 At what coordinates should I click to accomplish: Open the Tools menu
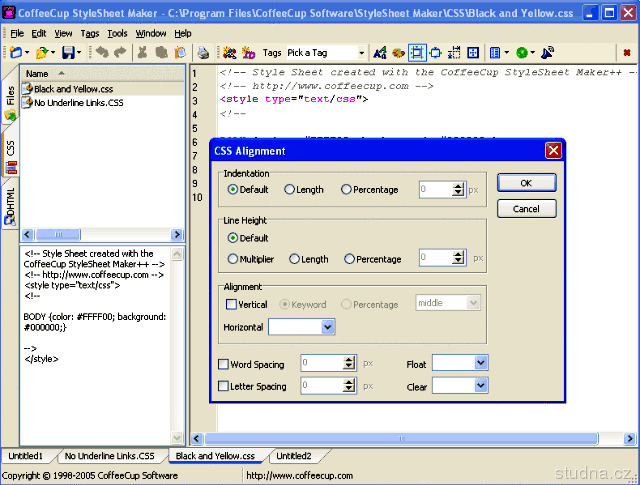pyautogui.click(x=117, y=33)
